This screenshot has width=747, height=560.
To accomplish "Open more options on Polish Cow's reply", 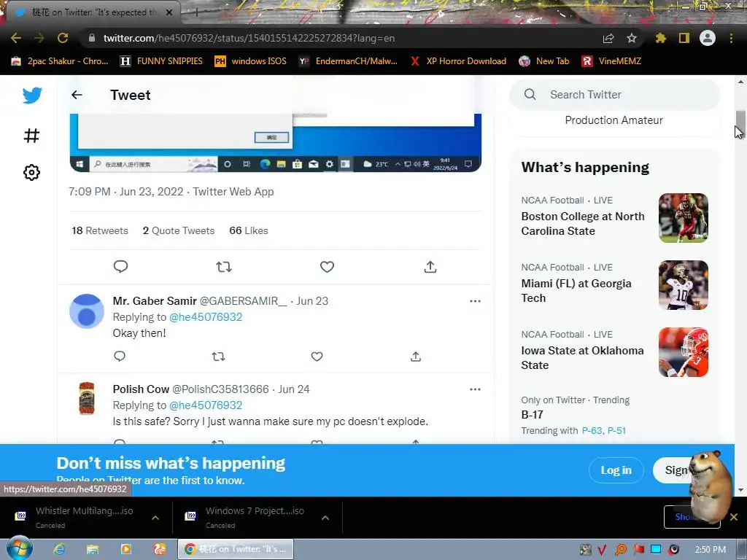I will [x=475, y=389].
